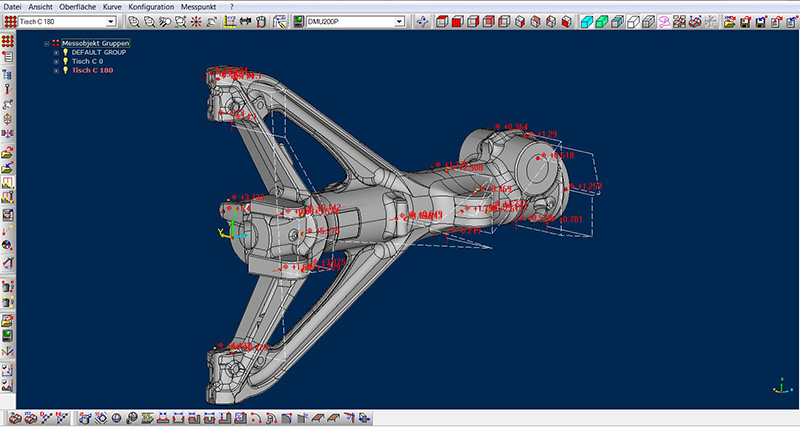Toggle cube with cyan top display mode

point(617,21)
